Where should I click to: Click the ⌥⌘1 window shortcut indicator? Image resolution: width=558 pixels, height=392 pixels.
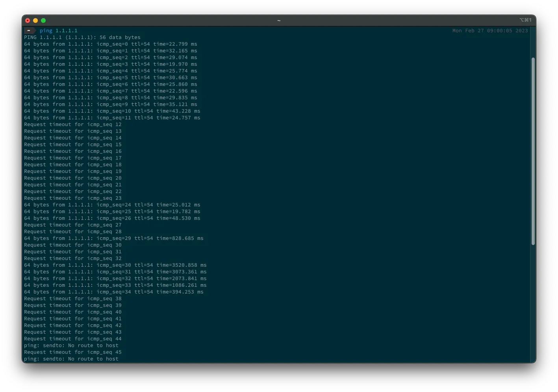click(x=525, y=20)
